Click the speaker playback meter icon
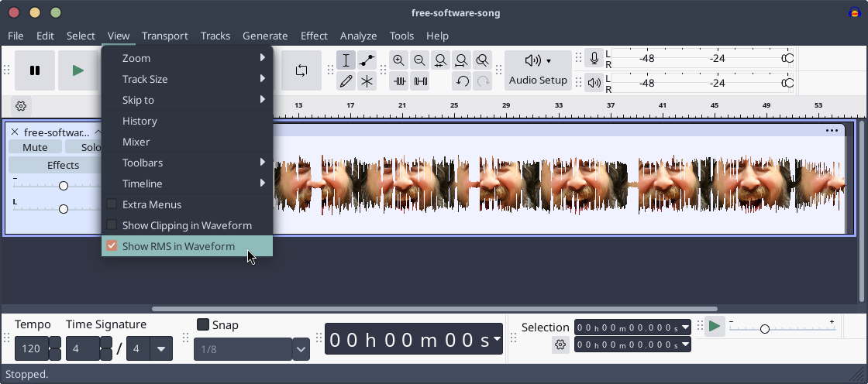The width and height of the screenshot is (868, 384). [x=594, y=83]
